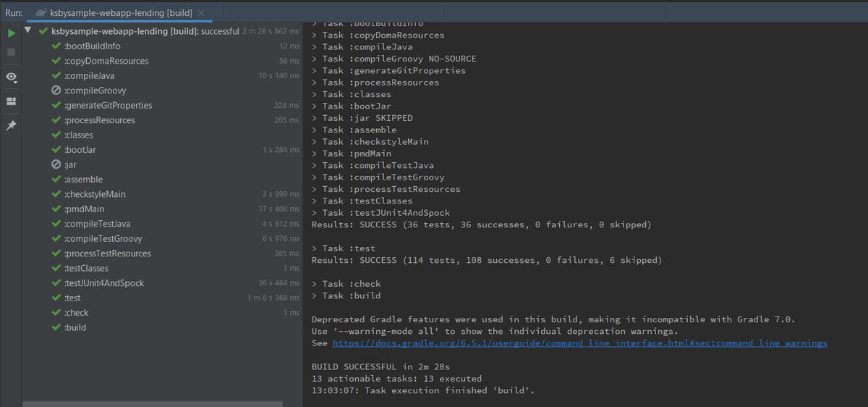Close the ksbysample-webapp-lending [build] tab

click(x=201, y=13)
